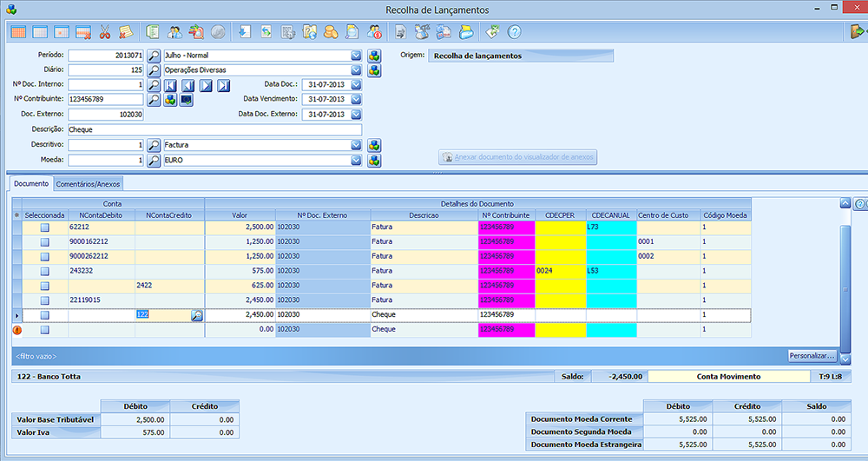Expand the Julho - Normal period dropdown
The height and width of the screenshot is (461, 868).
(356, 56)
